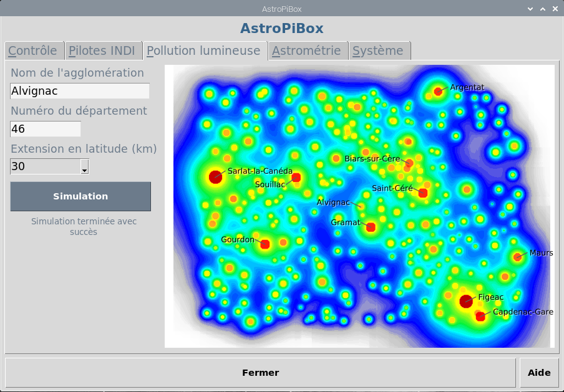Go to the Système tab
The height and width of the screenshot is (392, 564).
378,51
